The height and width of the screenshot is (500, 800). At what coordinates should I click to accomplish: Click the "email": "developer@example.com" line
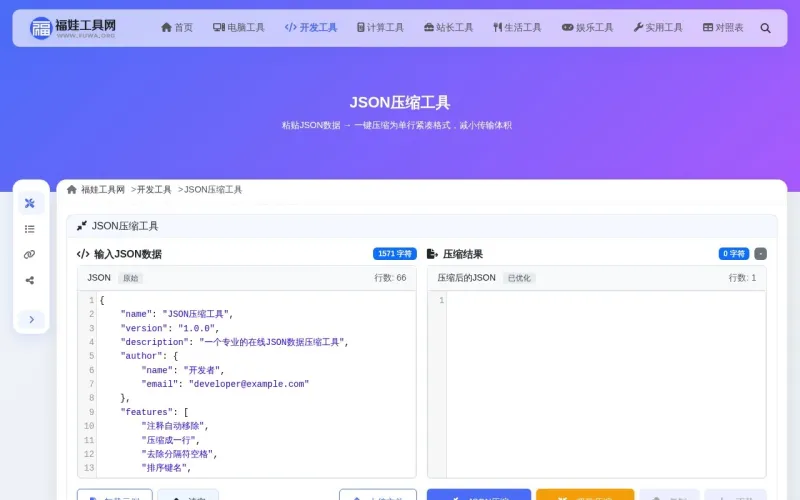pos(225,384)
